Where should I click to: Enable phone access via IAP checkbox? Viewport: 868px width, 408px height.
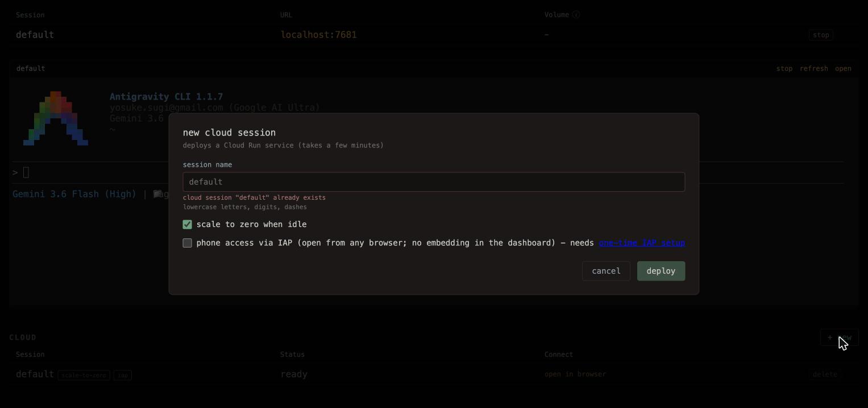(x=187, y=243)
